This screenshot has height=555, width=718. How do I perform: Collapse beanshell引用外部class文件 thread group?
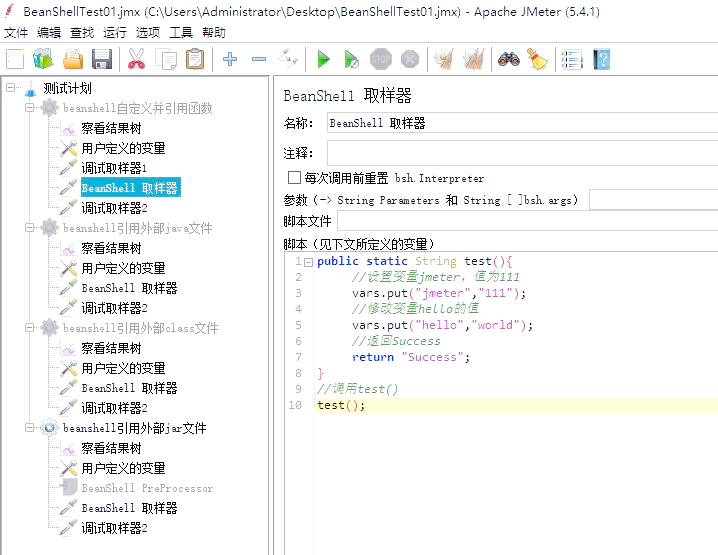[x=30, y=327]
